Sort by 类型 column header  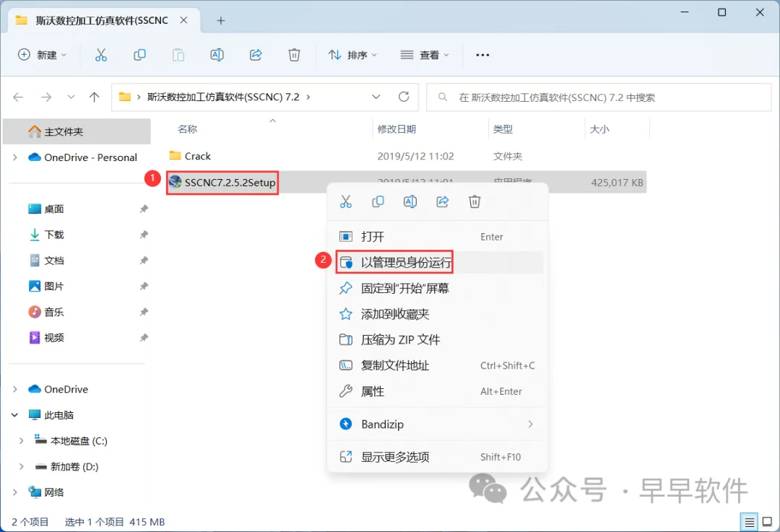[503, 129]
